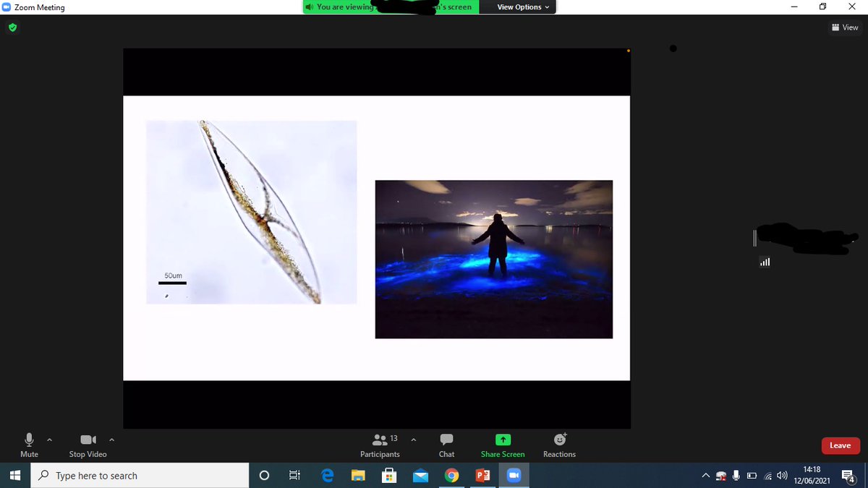
Task: Stop Video in Zoom toolbar
Action: (88, 445)
